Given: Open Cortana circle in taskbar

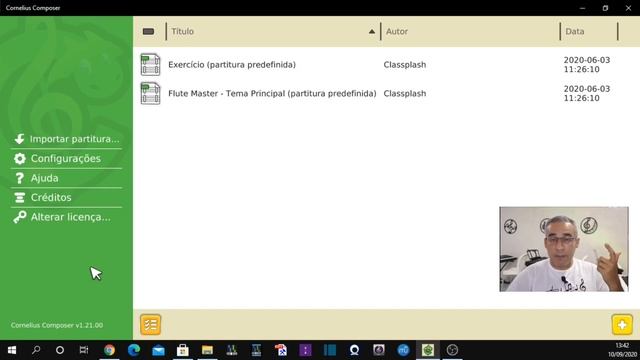Looking at the screenshot, I should point(60,350).
